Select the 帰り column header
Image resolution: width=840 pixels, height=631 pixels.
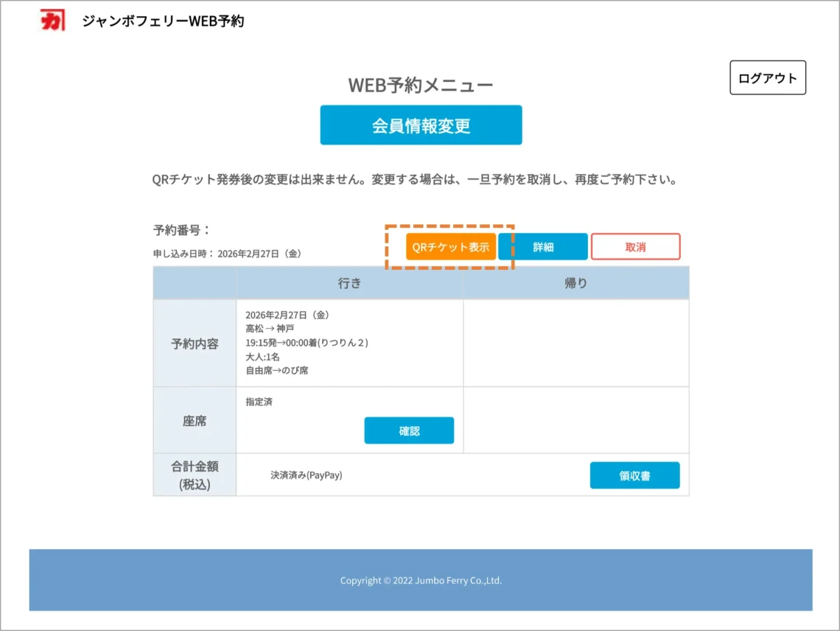tap(575, 283)
